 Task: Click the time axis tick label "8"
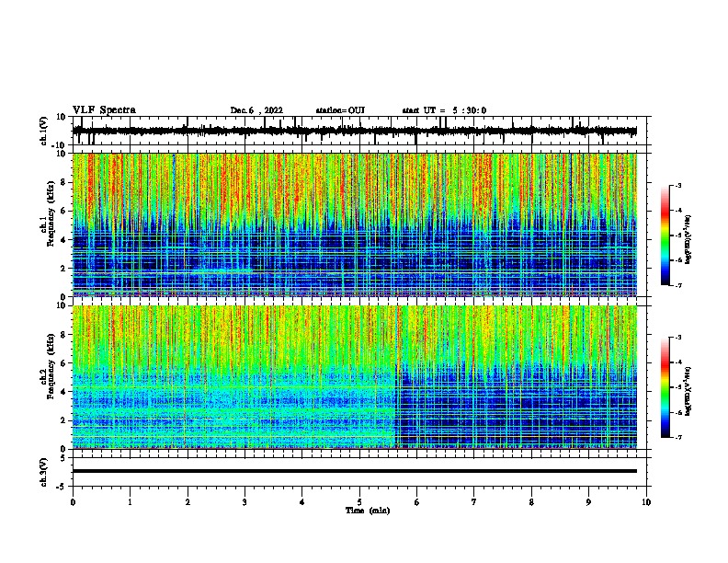pos(531,502)
